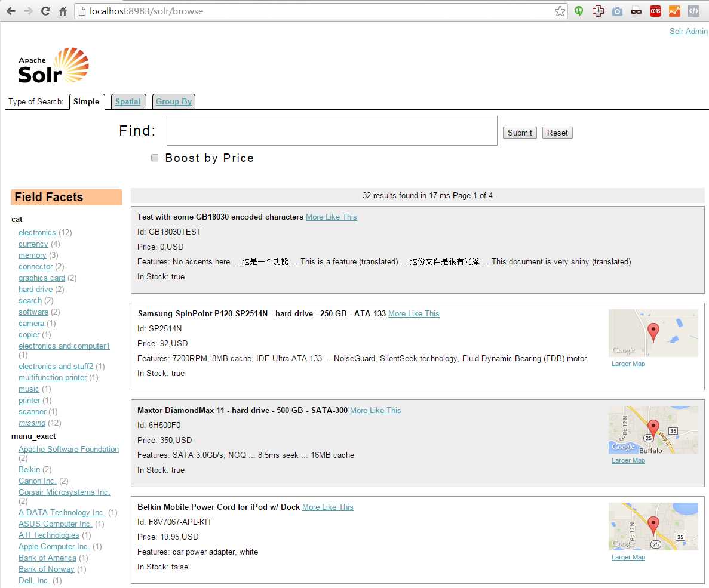Filter by copier category facet
Screen dimensions: 709x588
pyautogui.click(x=29, y=334)
